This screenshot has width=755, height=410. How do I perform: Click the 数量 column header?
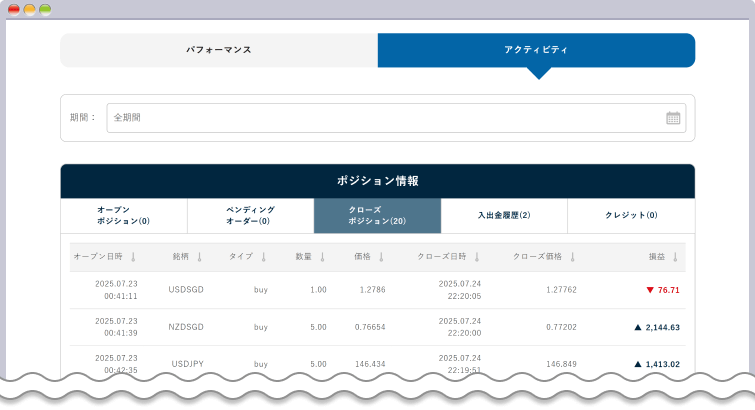(x=304, y=257)
